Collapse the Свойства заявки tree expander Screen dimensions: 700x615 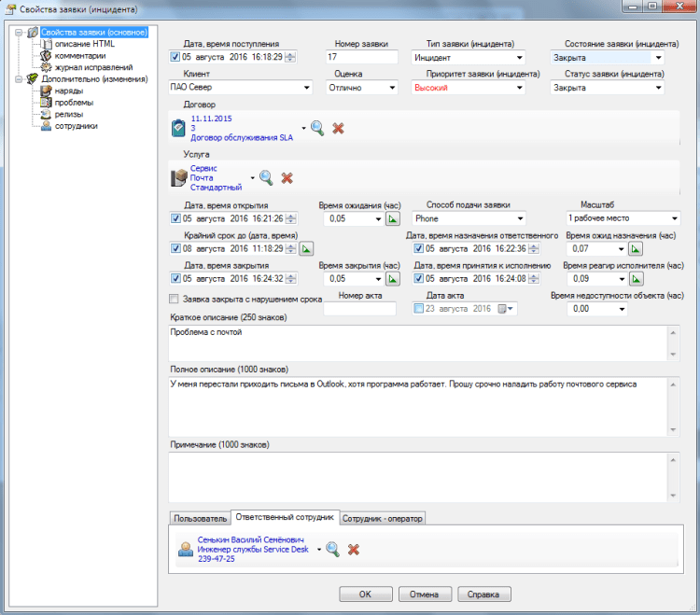[19, 33]
